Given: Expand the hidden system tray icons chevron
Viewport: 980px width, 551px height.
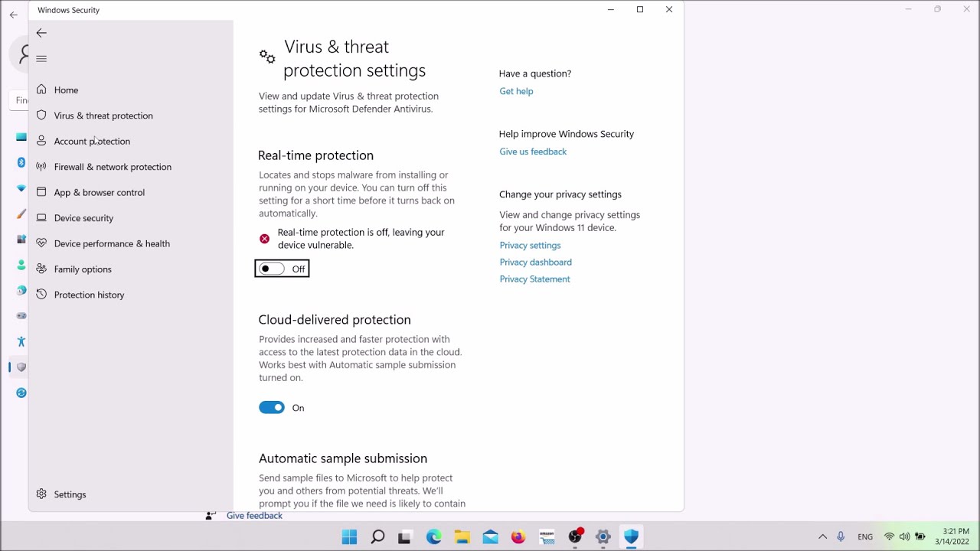Looking at the screenshot, I should click(822, 537).
